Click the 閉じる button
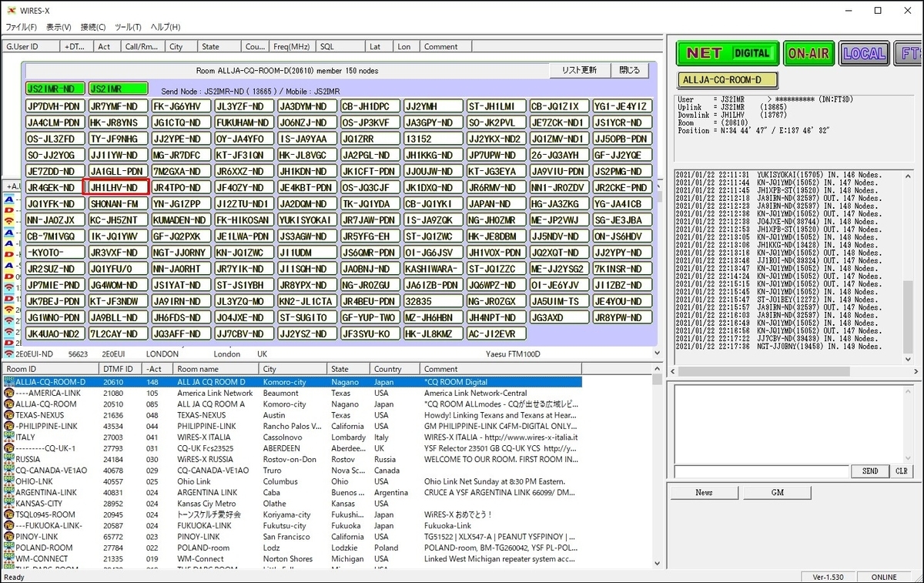924x583 pixels. click(630, 70)
